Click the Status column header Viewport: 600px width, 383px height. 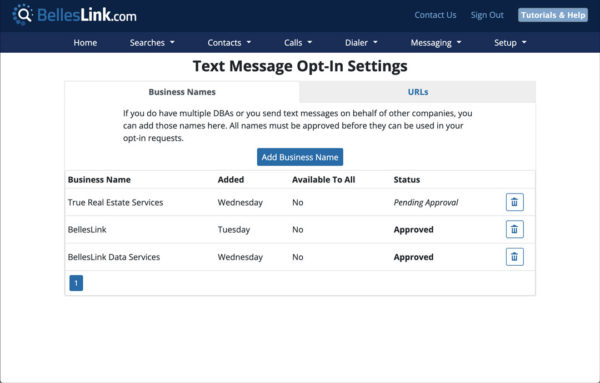click(x=407, y=179)
